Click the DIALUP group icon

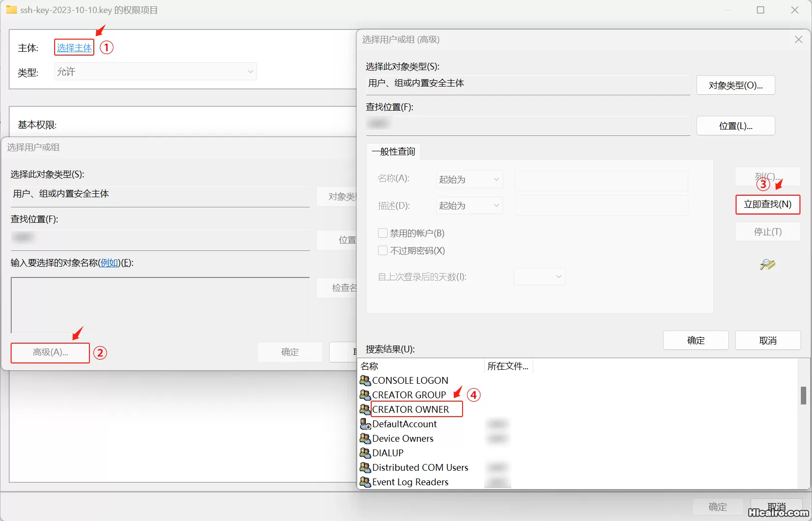365,453
